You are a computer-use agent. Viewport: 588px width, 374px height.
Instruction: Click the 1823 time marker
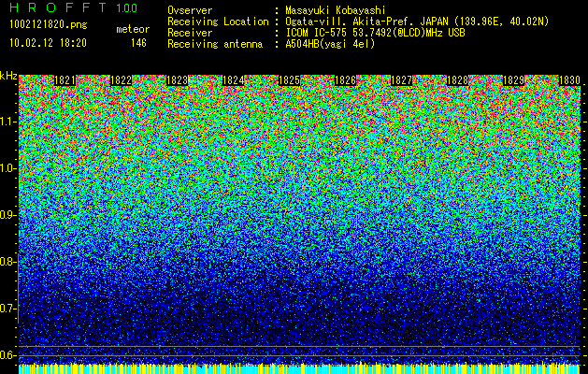tap(177, 80)
